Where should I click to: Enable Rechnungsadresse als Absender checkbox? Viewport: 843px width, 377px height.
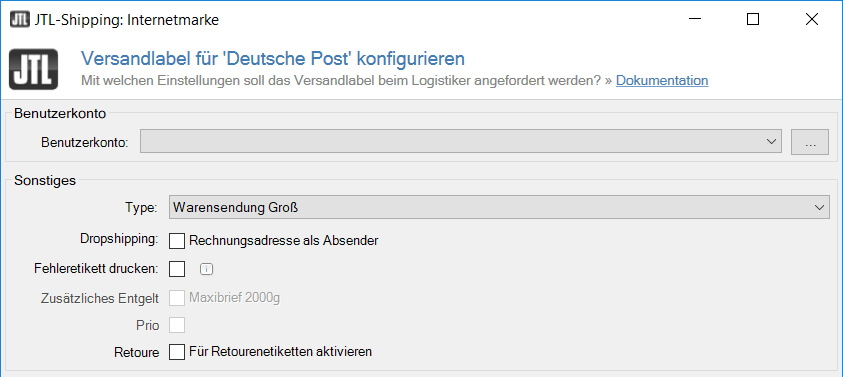pyautogui.click(x=177, y=240)
